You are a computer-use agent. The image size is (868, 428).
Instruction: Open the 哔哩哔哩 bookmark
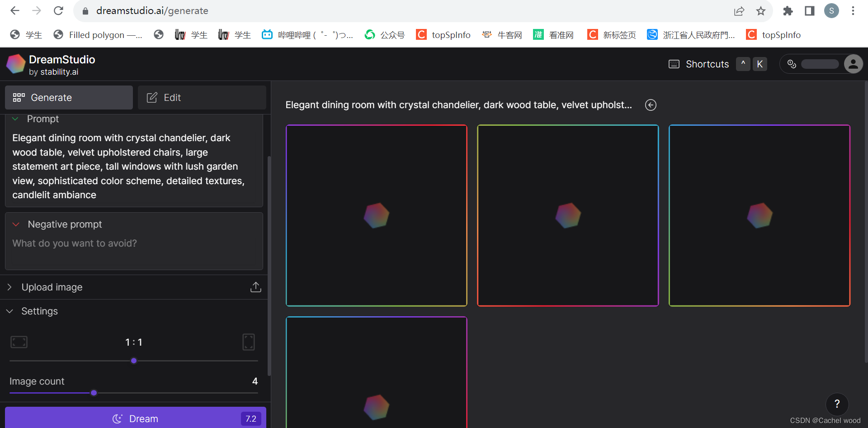[307, 35]
